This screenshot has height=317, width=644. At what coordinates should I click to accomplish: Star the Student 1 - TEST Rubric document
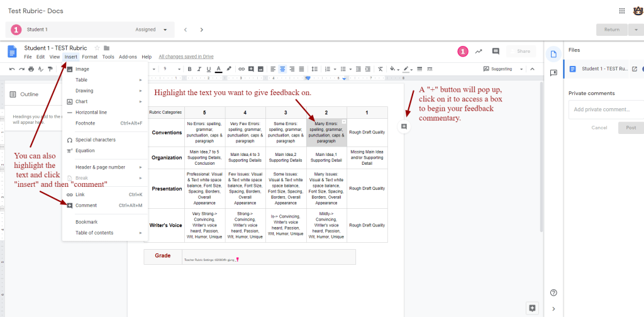(x=97, y=48)
